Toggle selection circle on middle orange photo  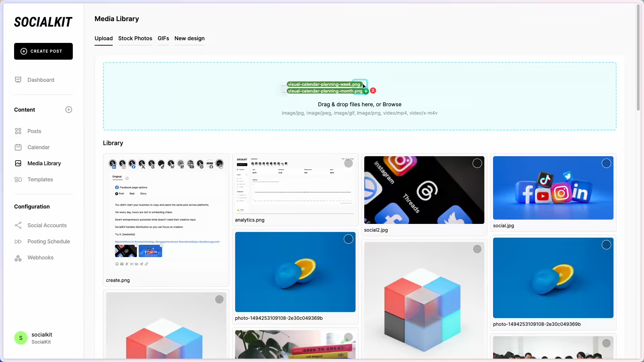coord(348,239)
